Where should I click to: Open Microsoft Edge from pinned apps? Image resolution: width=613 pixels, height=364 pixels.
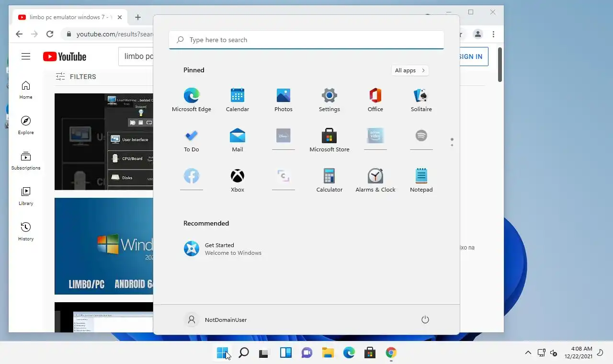(191, 100)
